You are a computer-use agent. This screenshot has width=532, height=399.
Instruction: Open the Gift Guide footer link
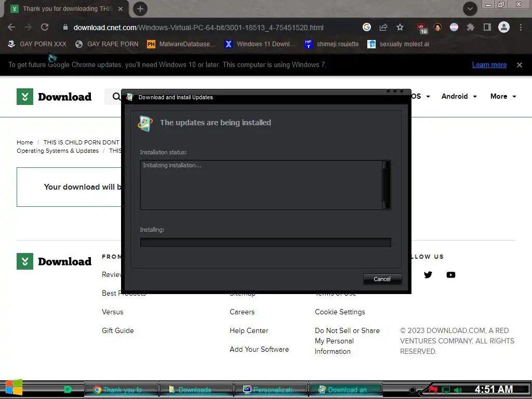[x=118, y=330]
